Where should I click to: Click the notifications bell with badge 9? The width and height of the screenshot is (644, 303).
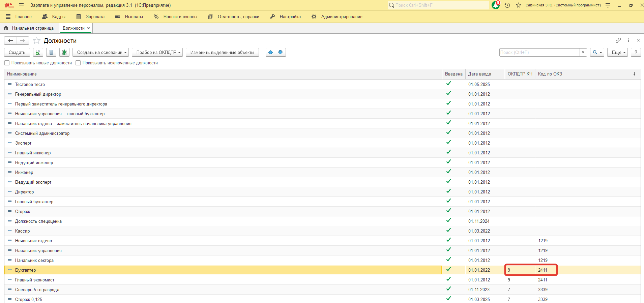click(x=496, y=5)
